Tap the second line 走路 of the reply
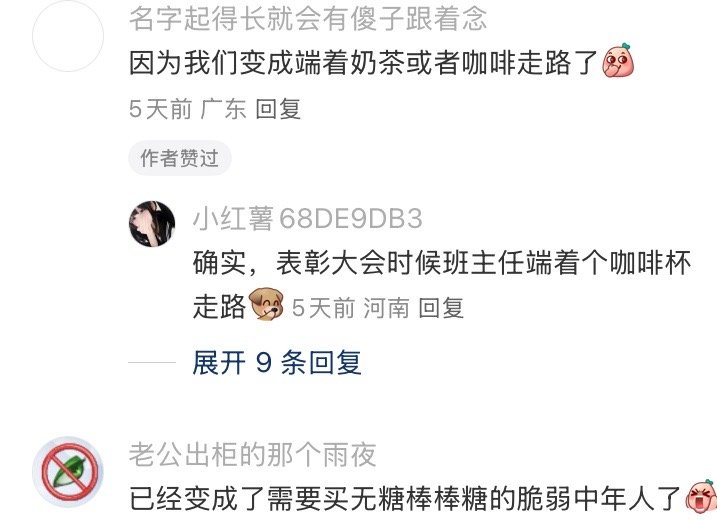Image resolution: width=717 pixels, height=521 pixels. click(x=219, y=306)
